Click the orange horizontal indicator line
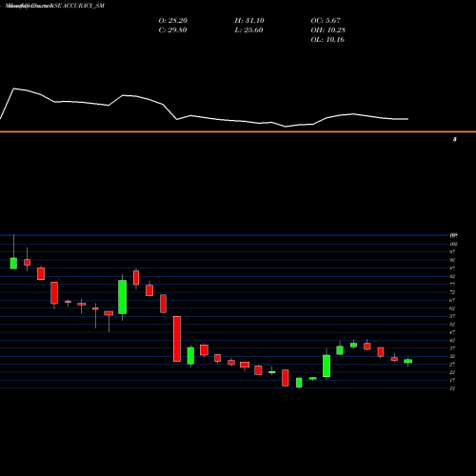476x476 pixels. [x=238, y=131]
